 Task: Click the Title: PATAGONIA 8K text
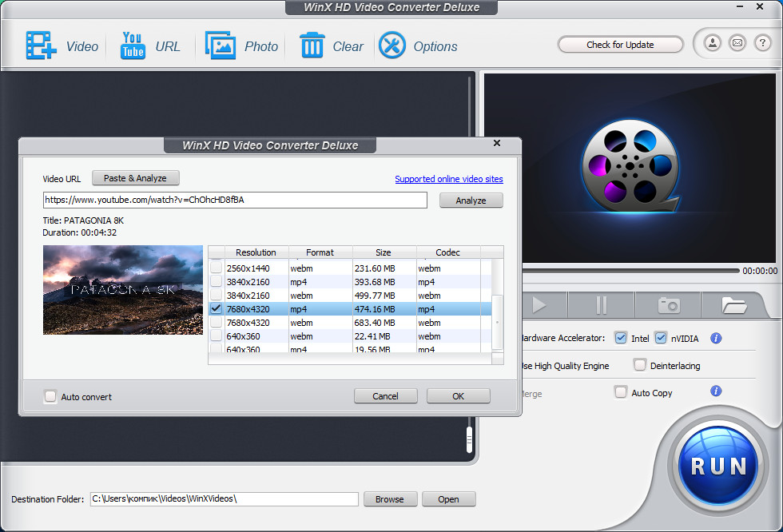(x=83, y=220)
